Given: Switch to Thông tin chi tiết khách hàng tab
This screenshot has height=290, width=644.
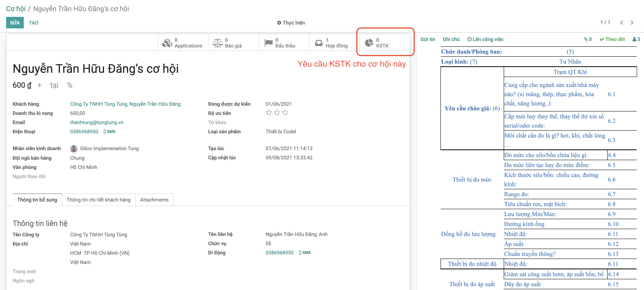Looking at the screenshot, I should click(x=99, y=200).
